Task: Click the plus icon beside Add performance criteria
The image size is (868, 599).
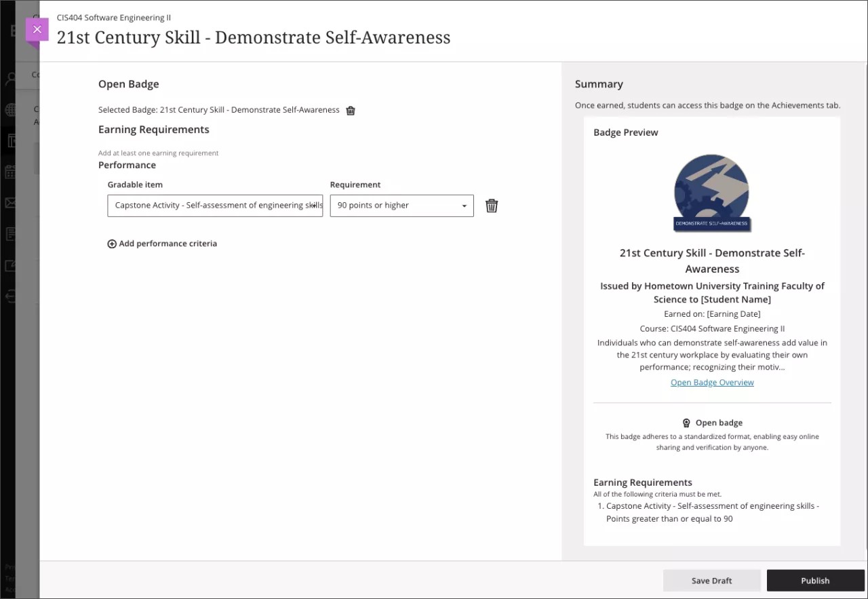Action: [112, 243]
